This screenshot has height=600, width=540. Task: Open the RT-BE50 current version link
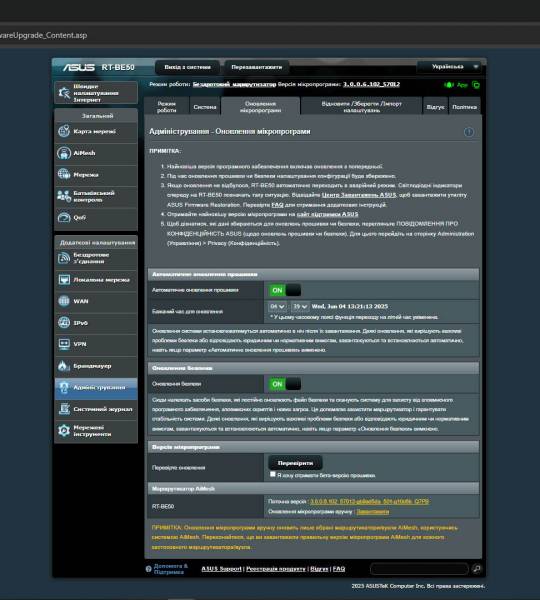369,501
